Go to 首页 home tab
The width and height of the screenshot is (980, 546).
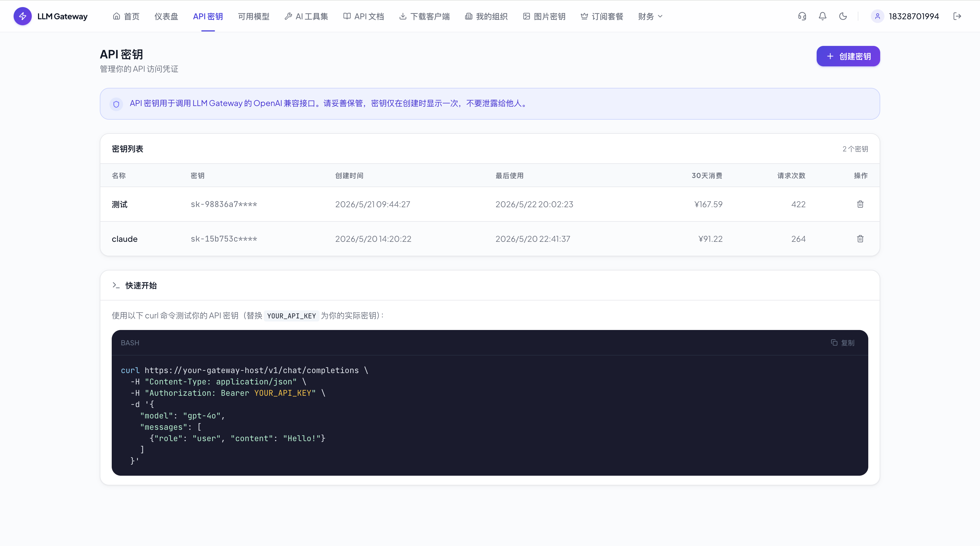(126, 16)
